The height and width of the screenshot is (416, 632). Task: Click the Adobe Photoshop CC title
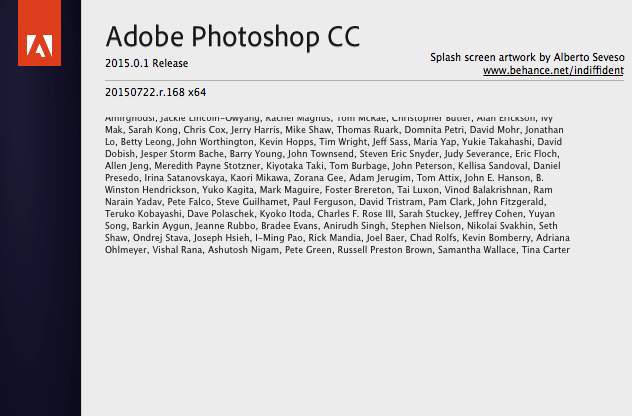pyautogui.click(x=233, y=37)
